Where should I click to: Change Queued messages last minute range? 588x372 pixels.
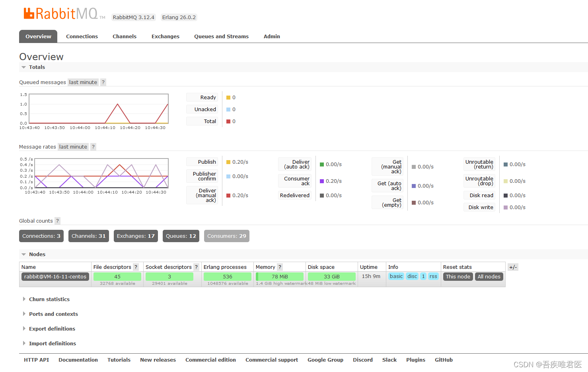click(x=83, y=82)
